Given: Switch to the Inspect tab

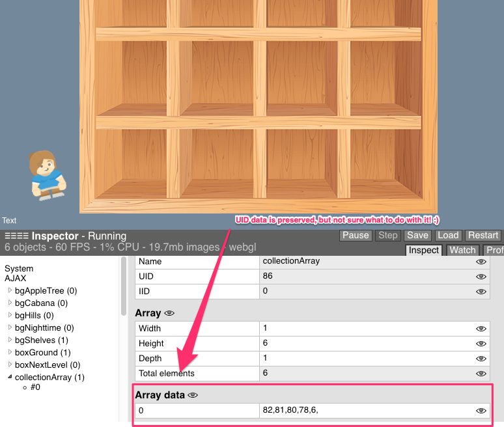Looking at the screenshot, I should [x=423, y=251].
